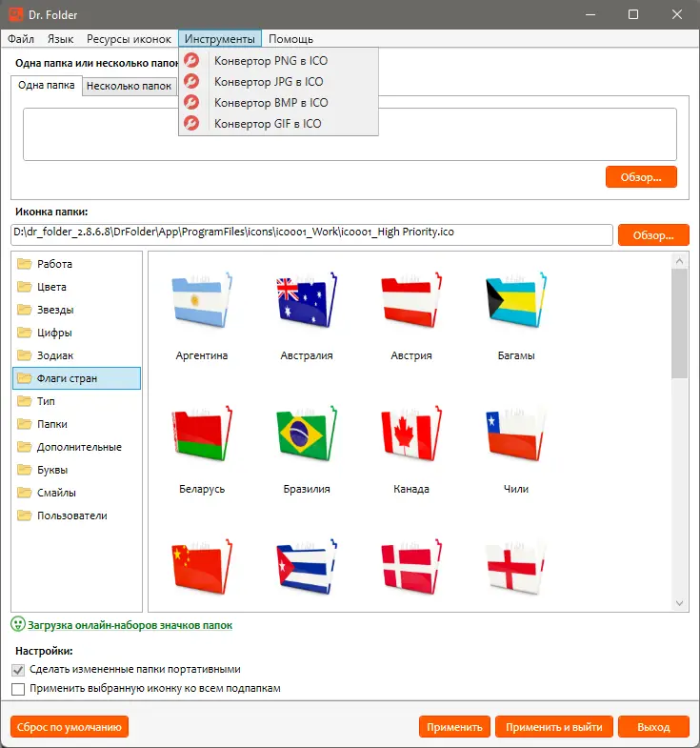Click Обзор button under folder path box
Image resolution: width=700 pixels, height=748 pixels.
(641, 177)
